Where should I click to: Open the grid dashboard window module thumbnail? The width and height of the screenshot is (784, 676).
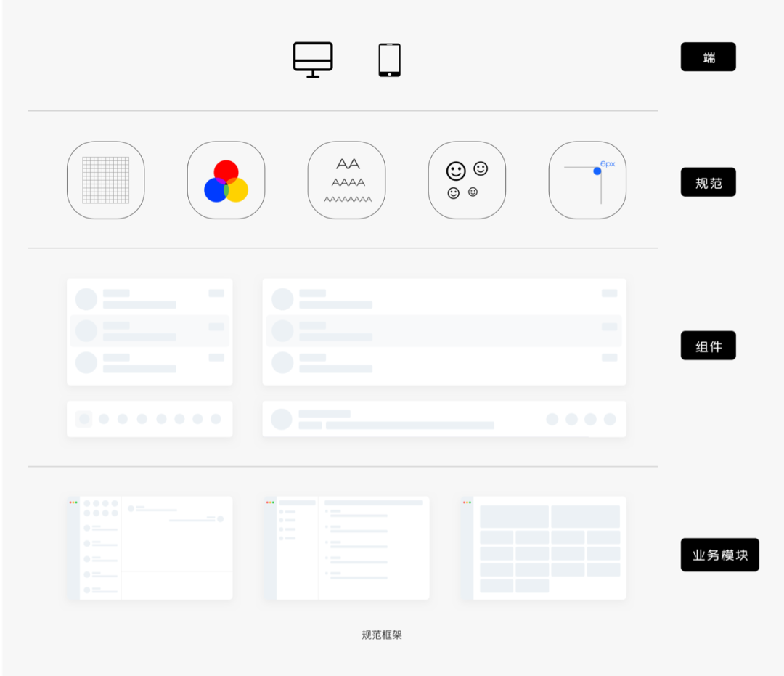544,548
